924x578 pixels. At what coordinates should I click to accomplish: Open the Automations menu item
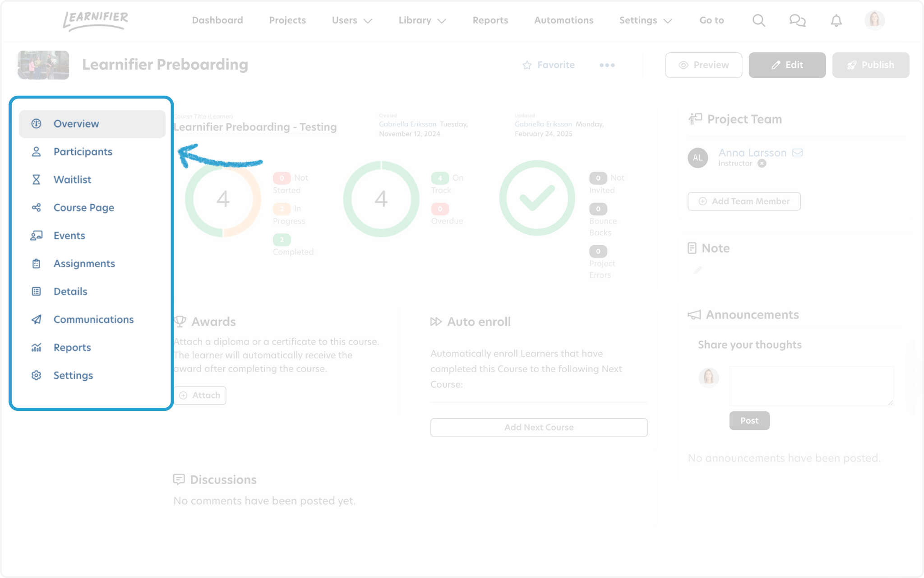point(564,20)
